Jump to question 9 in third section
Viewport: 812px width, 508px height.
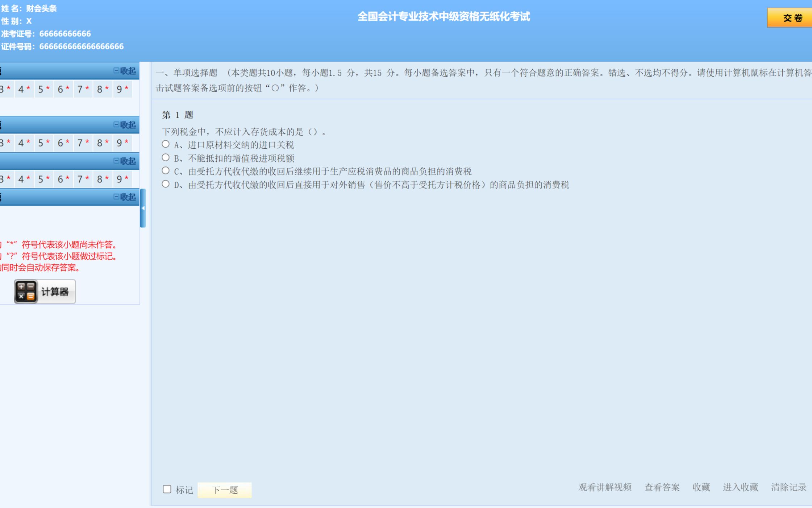pos(122,179)
